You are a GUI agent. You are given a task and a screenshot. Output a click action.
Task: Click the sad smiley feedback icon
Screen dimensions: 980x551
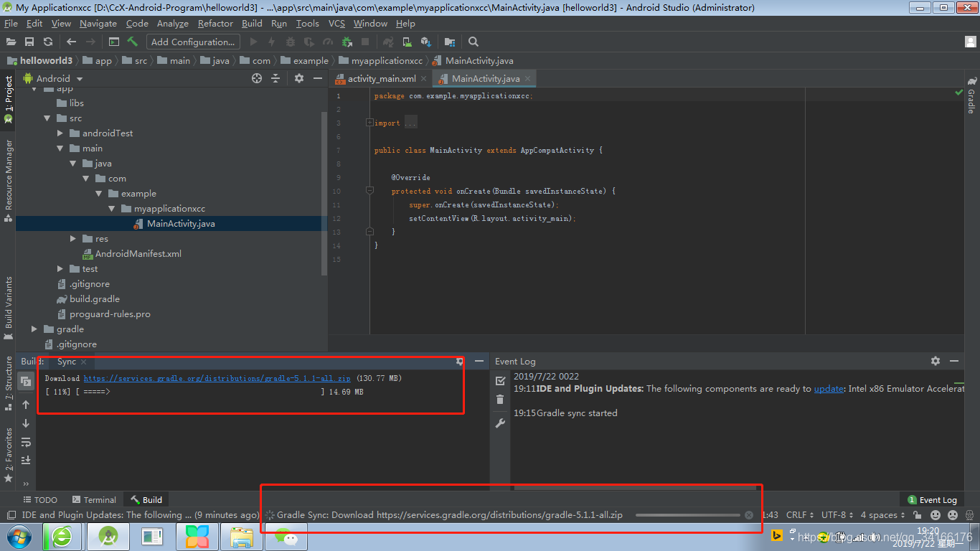(x=953, y=515)
